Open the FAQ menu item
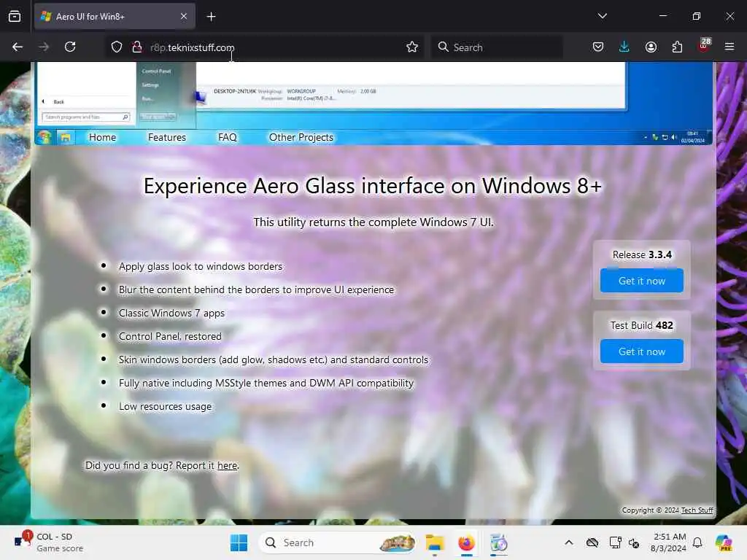Viewport: 747px width, 560px height. point(228,137)
